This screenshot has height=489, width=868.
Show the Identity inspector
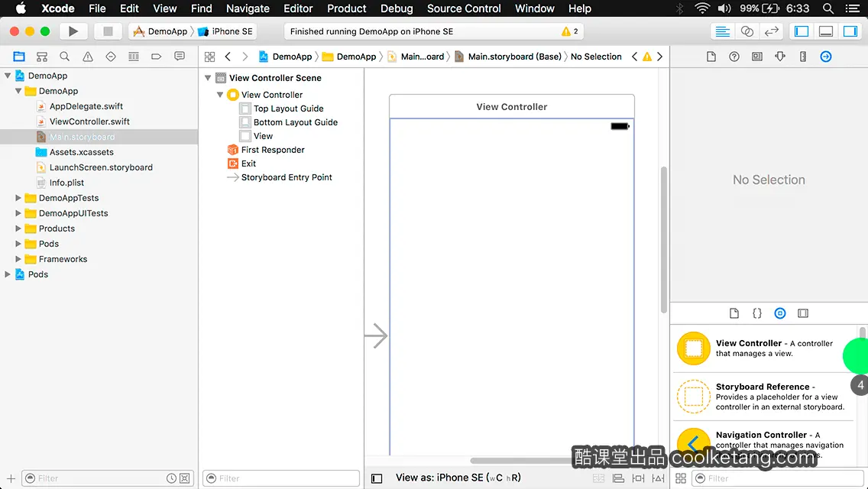click(x=756, y=57)
